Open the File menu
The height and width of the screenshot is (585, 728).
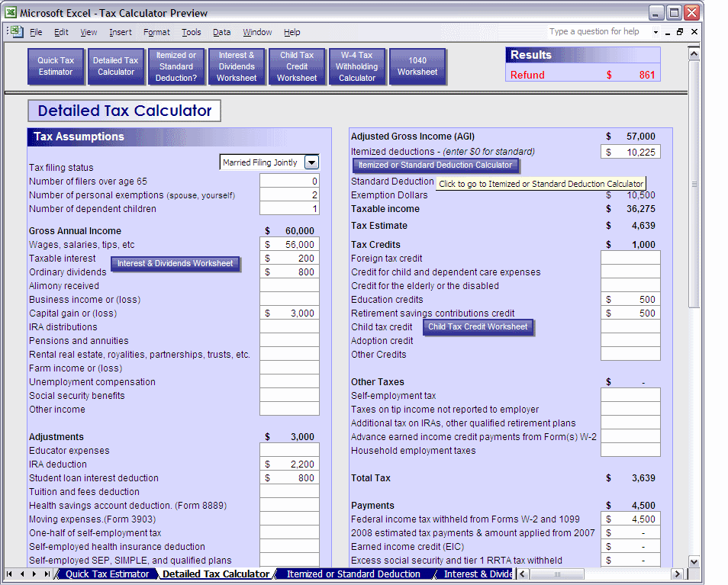coord(36,32)
